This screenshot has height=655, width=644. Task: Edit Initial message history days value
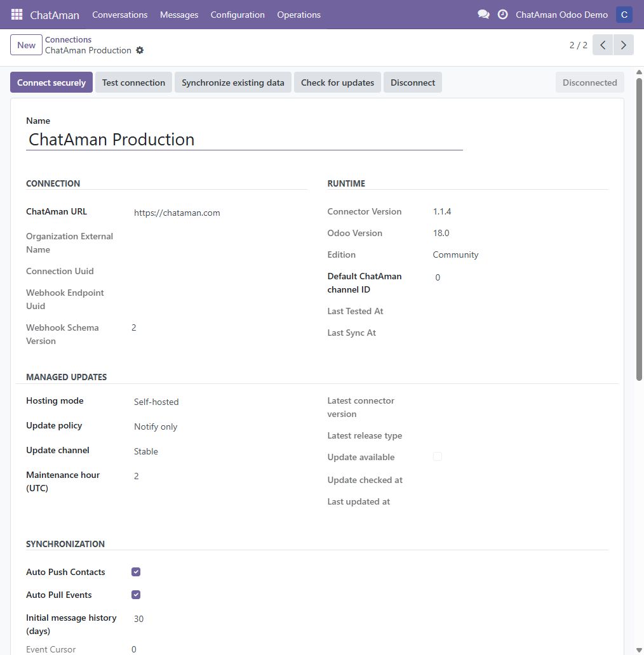point(219,619)
